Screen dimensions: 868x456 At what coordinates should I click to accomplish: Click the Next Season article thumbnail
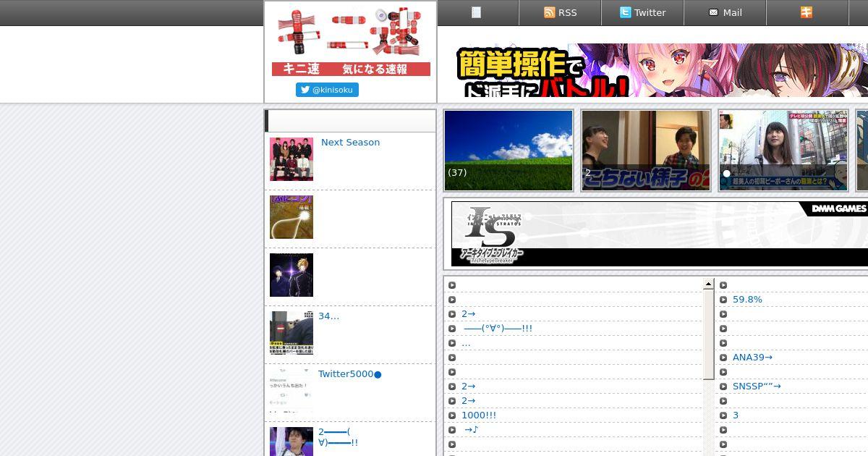pyautogui.click(x=292, y=159)
